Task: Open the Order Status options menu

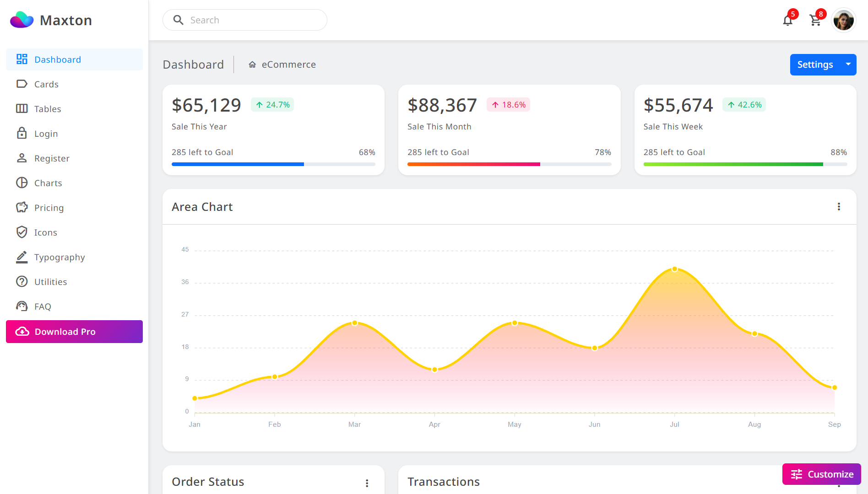Action: click(x=367, y=483)
